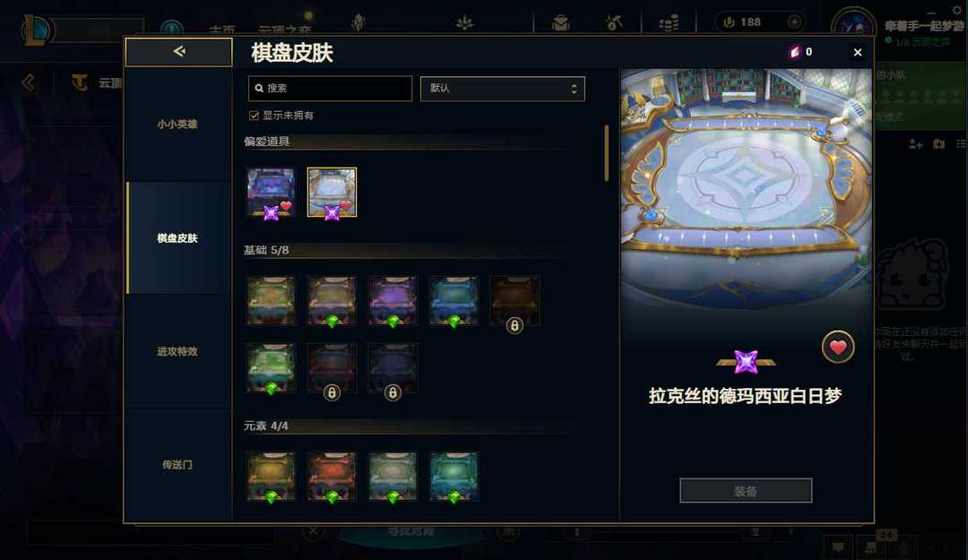This screenshot has width=968, height=560.
Task: Switch to the 小小英雄 tab
Action: click(177, 125)
